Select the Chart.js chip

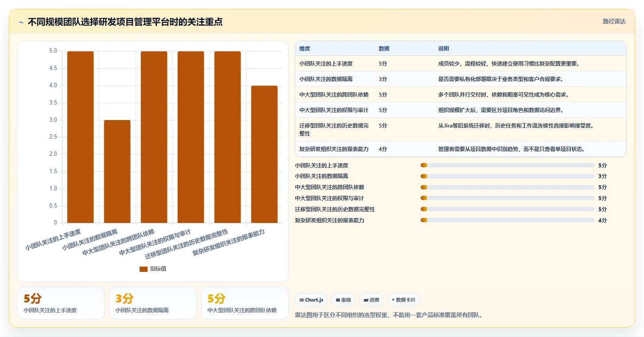(x=311, y=300)
